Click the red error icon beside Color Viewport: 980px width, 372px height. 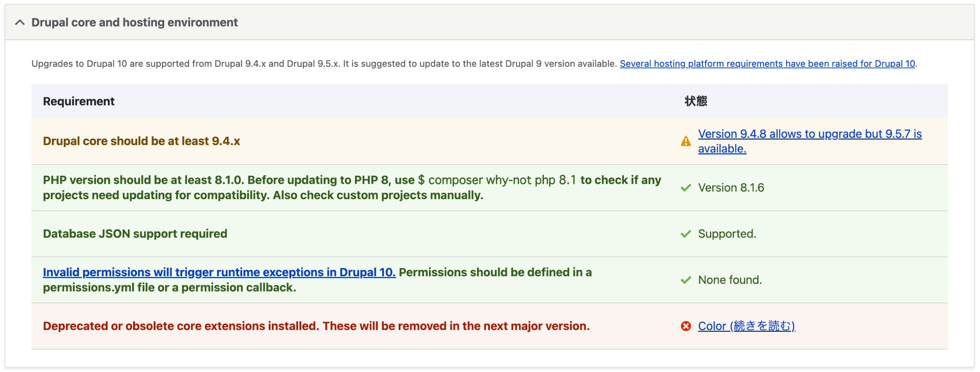pos(686,326)
